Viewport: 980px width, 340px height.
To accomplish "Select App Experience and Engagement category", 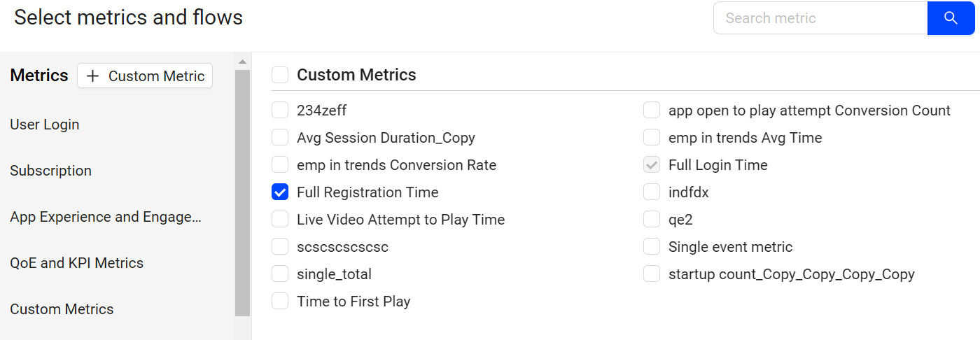I will point(106,217).
